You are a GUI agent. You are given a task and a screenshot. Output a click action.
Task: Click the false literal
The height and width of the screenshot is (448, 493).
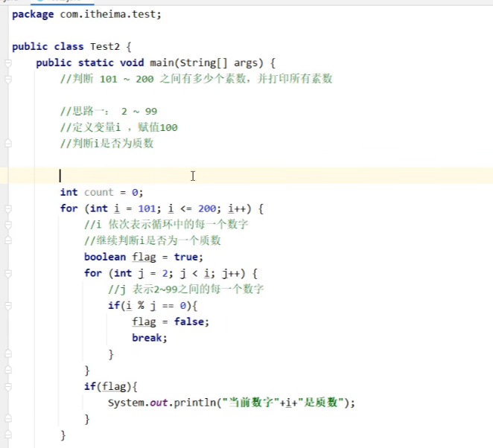188,321
